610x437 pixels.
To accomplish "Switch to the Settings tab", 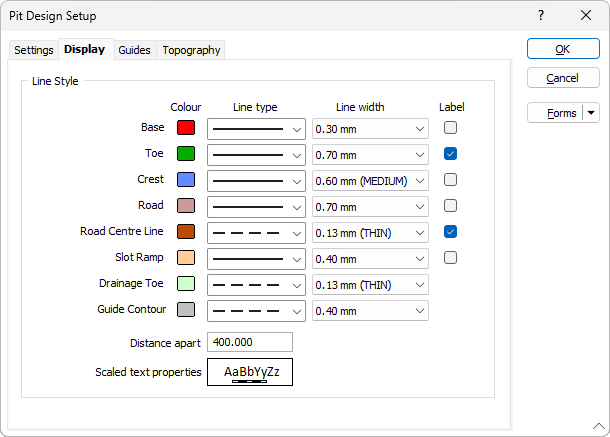I will point(34,50).
